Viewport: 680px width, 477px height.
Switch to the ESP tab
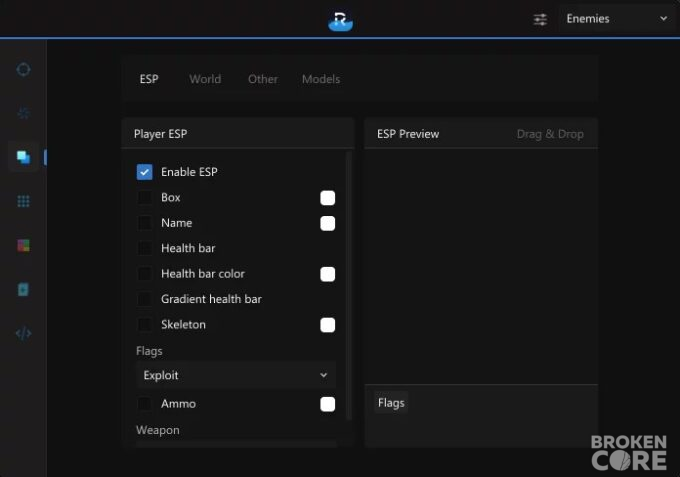point(149,79)
